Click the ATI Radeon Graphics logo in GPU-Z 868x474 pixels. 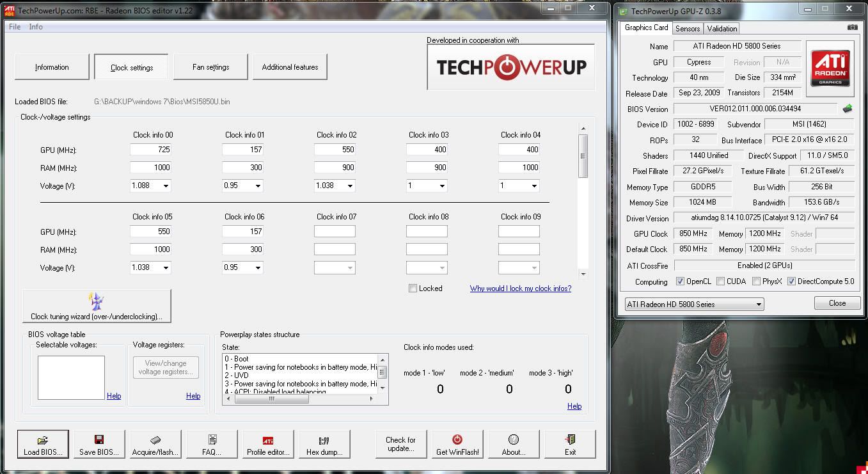830,69
